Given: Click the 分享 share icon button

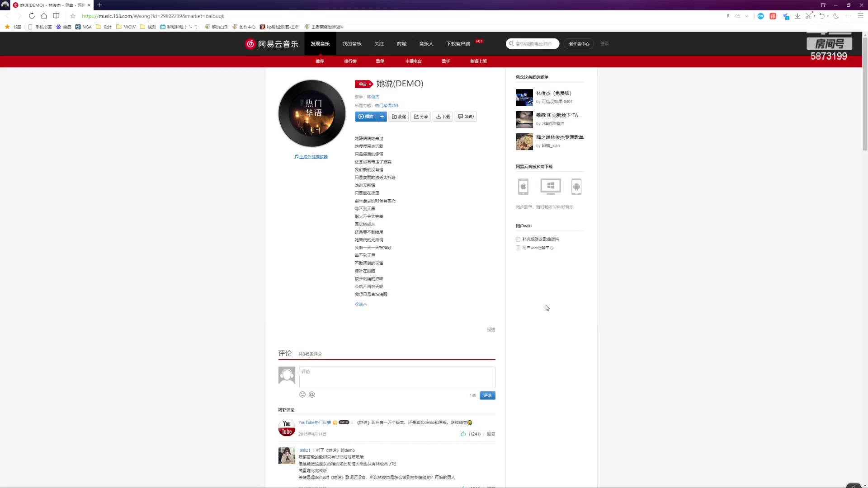Looking at the screenshot, I should point(421,117).
